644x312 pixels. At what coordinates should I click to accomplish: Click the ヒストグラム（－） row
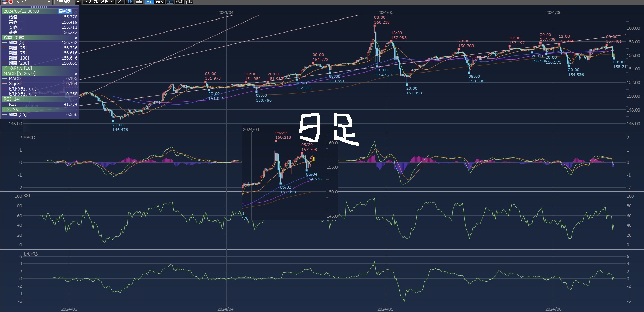[40, 94]
